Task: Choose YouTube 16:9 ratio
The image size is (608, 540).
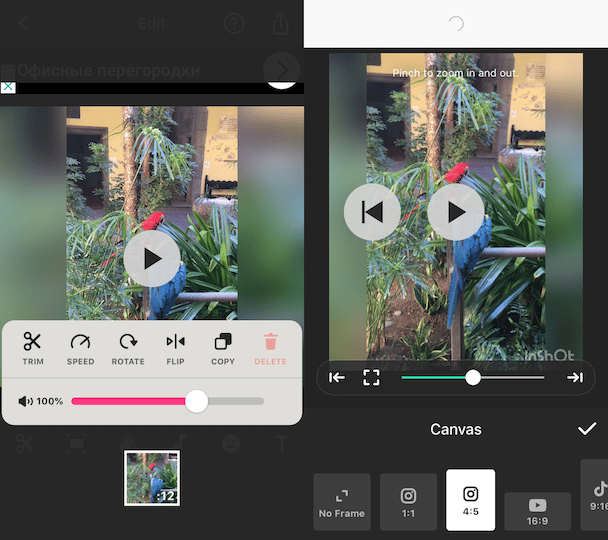Action: [x=537, y=511]
